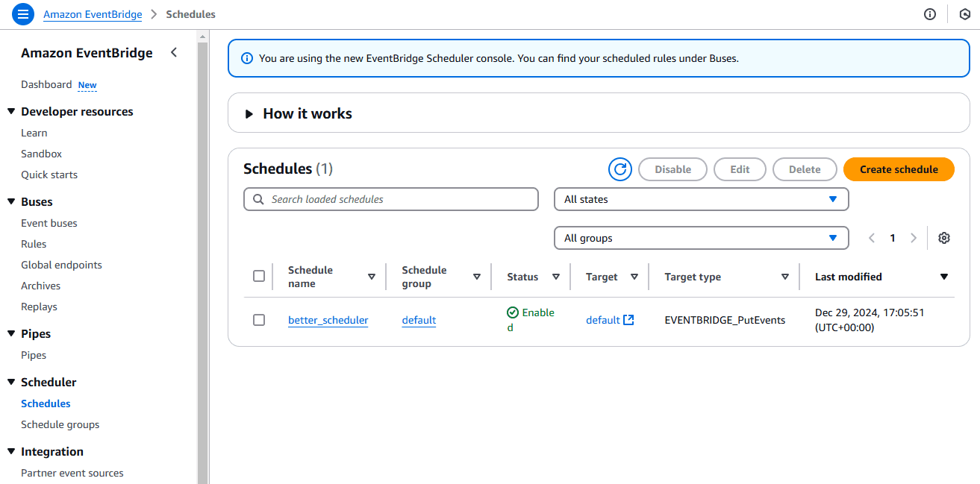Open the hamburger navigation menu
Viewport: 980px width, 484px height.
(23, 14)
